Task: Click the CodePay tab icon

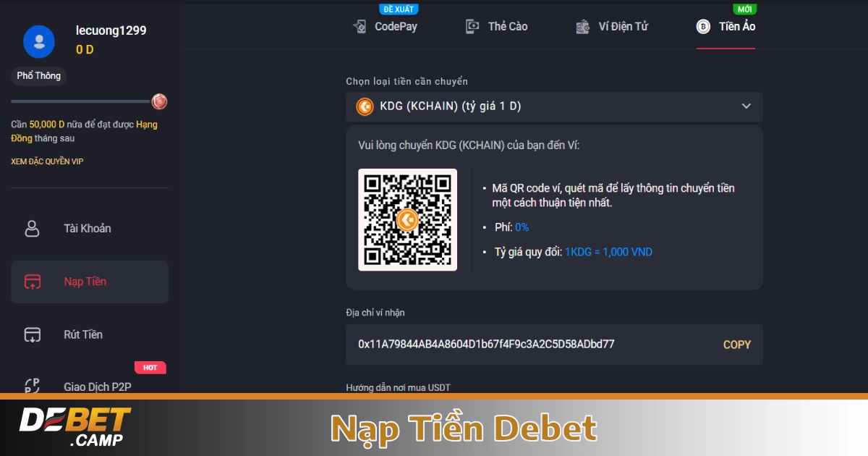Action: [x=359, y=27]
